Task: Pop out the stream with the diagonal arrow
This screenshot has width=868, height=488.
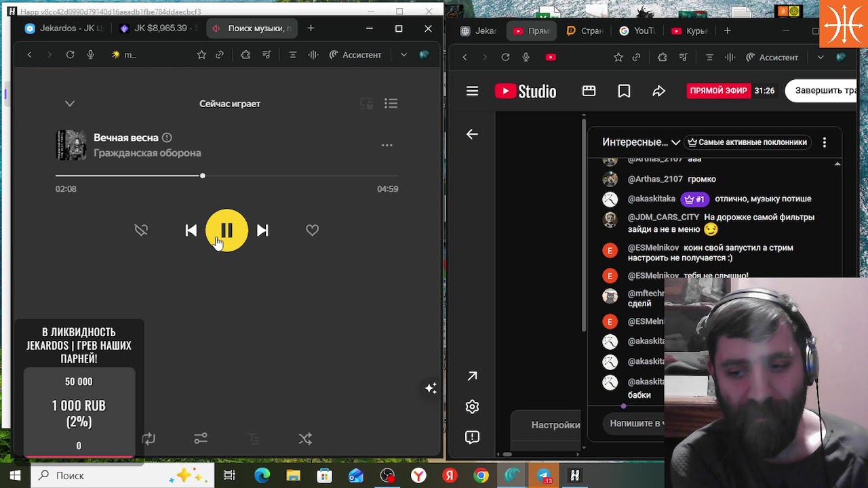Action: (x=472, y=376)
